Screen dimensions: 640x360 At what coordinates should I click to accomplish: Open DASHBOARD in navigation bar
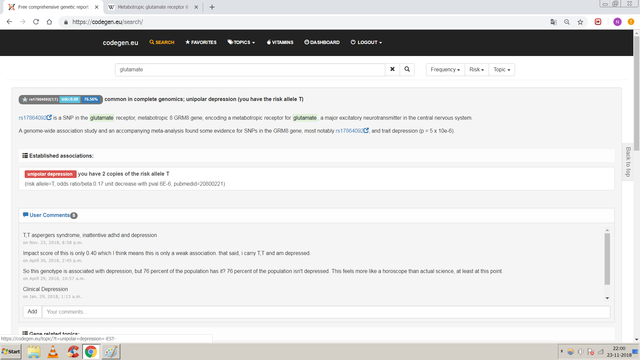point(322,42)
